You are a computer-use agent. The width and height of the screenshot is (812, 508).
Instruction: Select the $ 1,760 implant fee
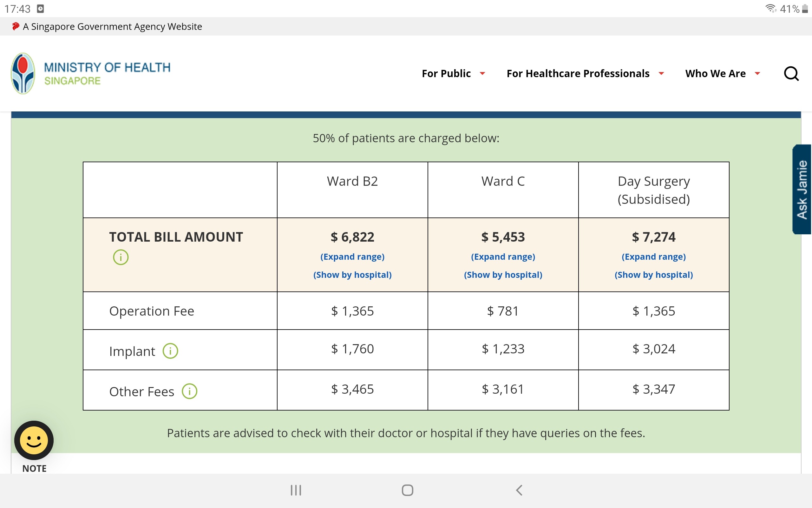(352, 349)
